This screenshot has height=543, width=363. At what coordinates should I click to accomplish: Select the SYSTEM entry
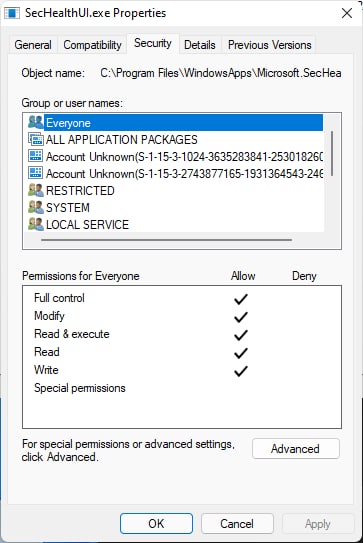[x=175, y=207]
